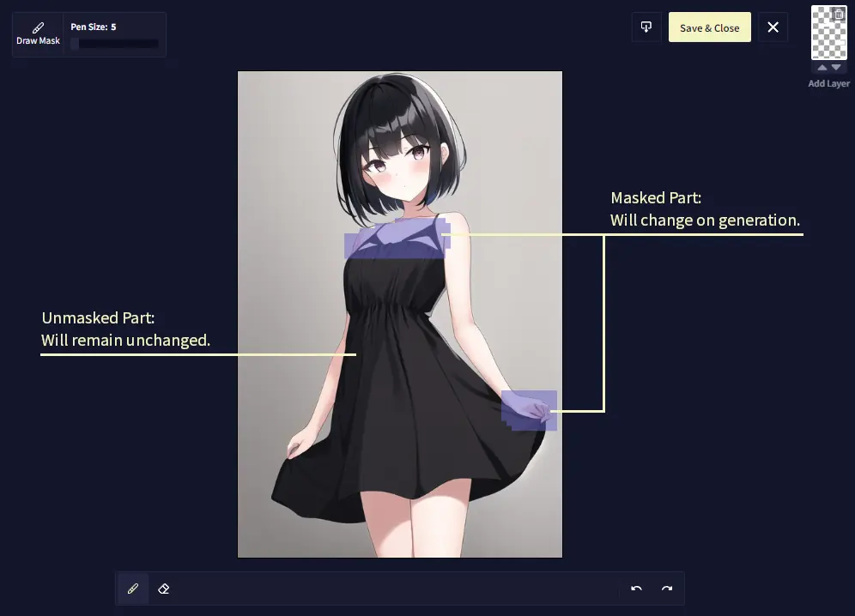Click the download mask icon
This screenshot has width=855, height=616.
(x=646, y=27)
